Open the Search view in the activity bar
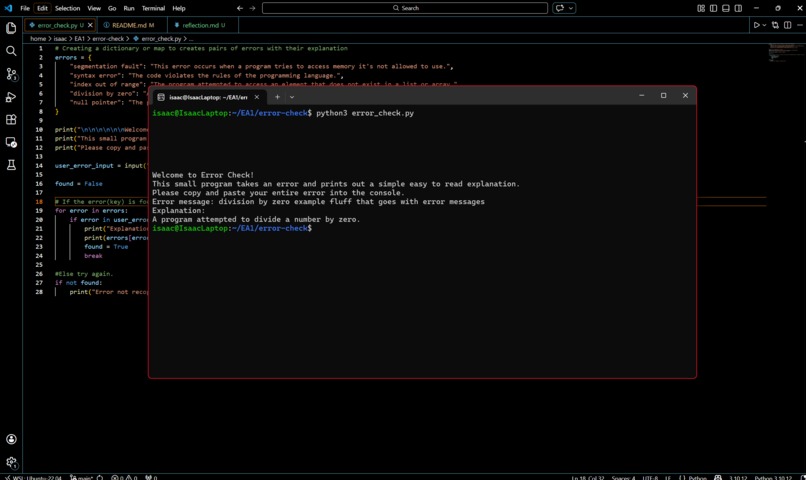Image resolution: width=806 pixels, height=480 pixels. pos(11,51)
